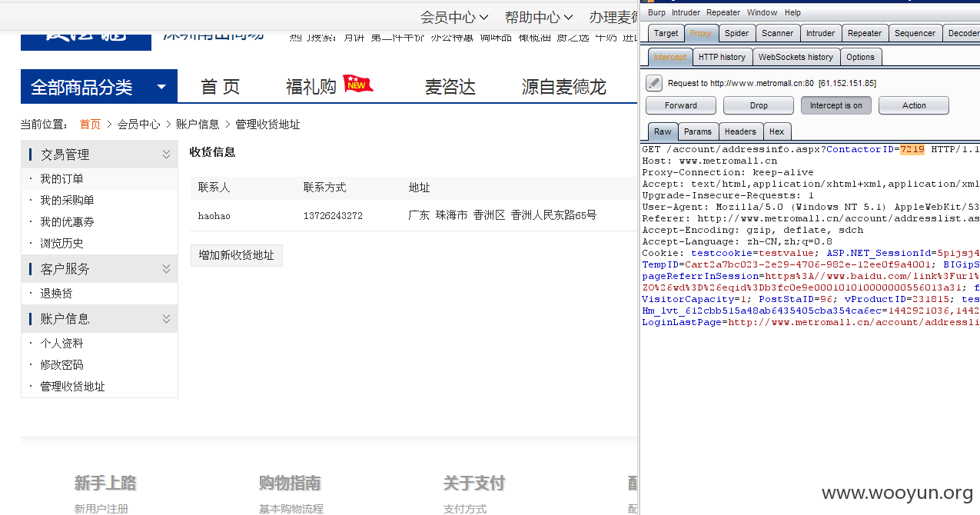Click the 新用户注册 footer link

click(x=101, y=508)
